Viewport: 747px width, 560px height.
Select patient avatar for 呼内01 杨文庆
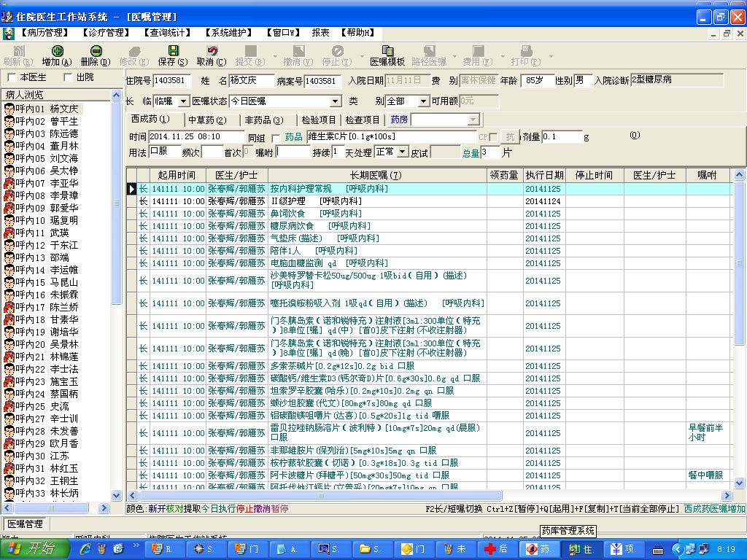click(x=9, y=109)
